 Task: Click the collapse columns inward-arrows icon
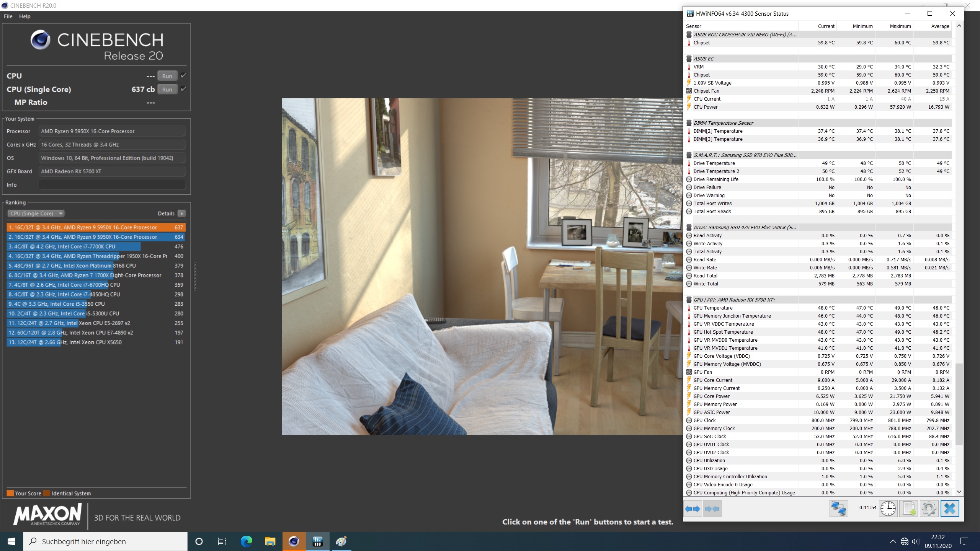pos(712,509)
